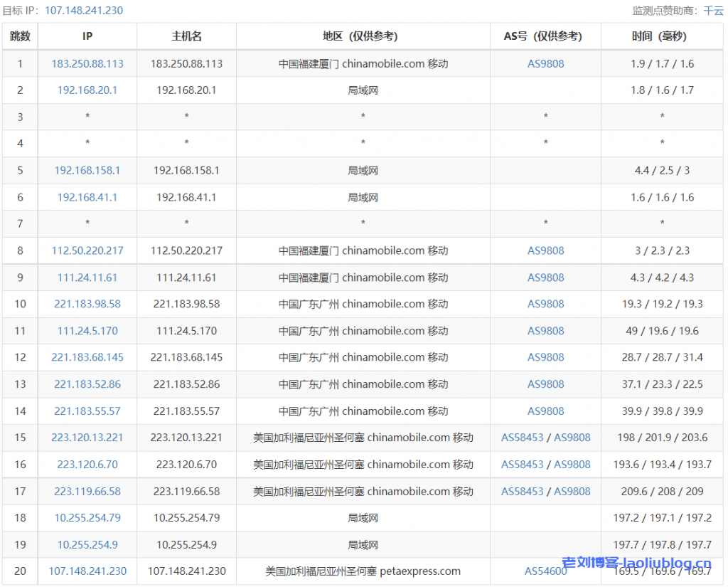Click IP link 221.183.68.145 in hop 12
728x587 pixels.
tap(87, 357)
